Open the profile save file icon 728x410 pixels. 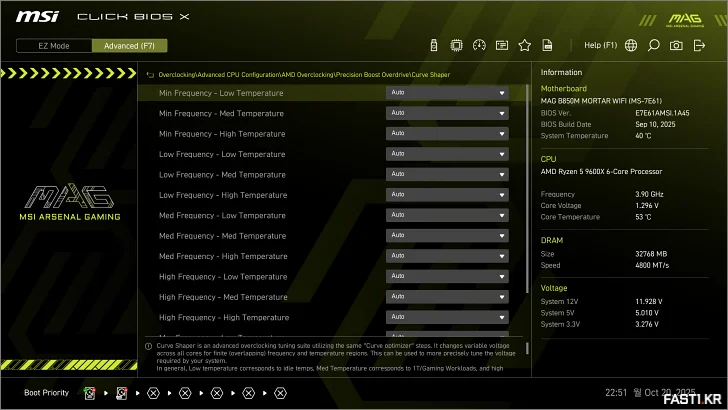547,46
